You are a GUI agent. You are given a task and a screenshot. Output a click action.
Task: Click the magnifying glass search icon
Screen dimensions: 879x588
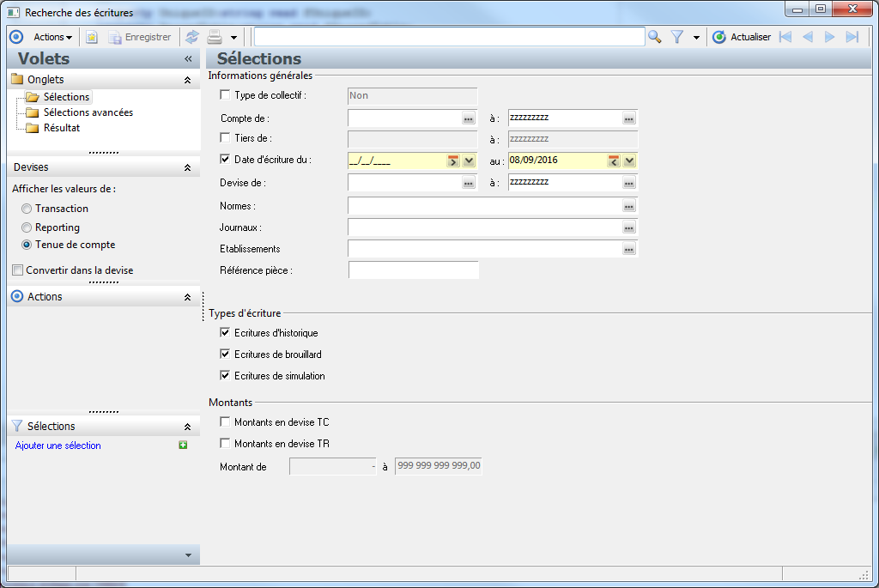click(654, 37)
